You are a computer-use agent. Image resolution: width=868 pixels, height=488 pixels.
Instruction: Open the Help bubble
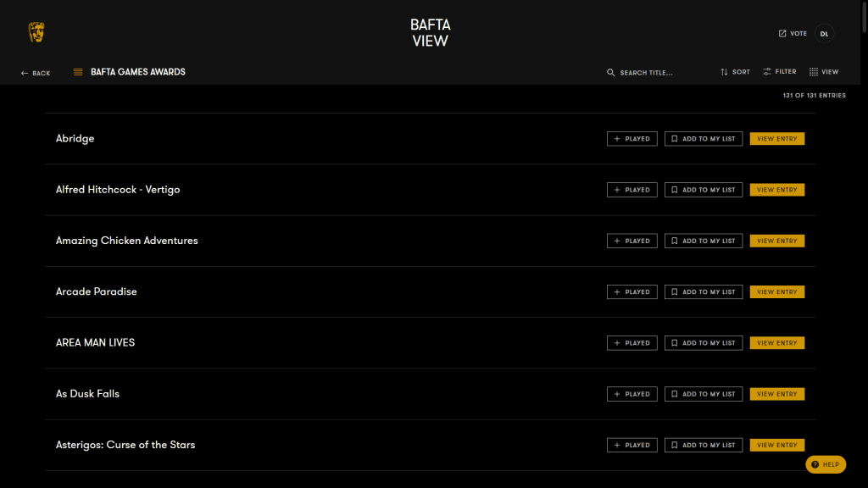coord(826,464)
